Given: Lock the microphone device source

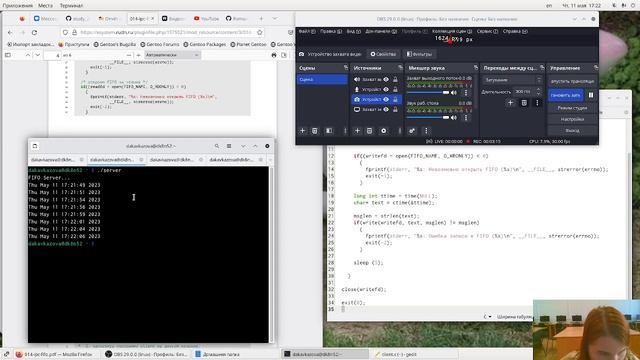Looking at the screenshot, I should point(395,89).
